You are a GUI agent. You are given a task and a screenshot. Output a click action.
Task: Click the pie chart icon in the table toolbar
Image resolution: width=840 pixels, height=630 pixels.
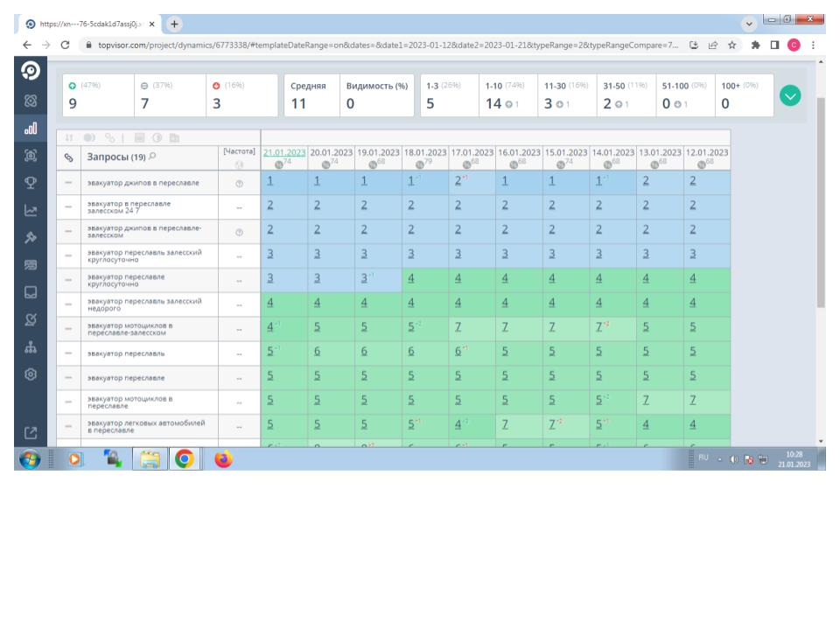click(x=157, y=137)
